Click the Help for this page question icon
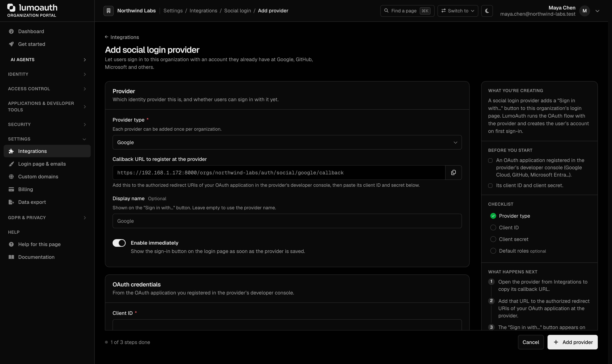 coord(11,244)
